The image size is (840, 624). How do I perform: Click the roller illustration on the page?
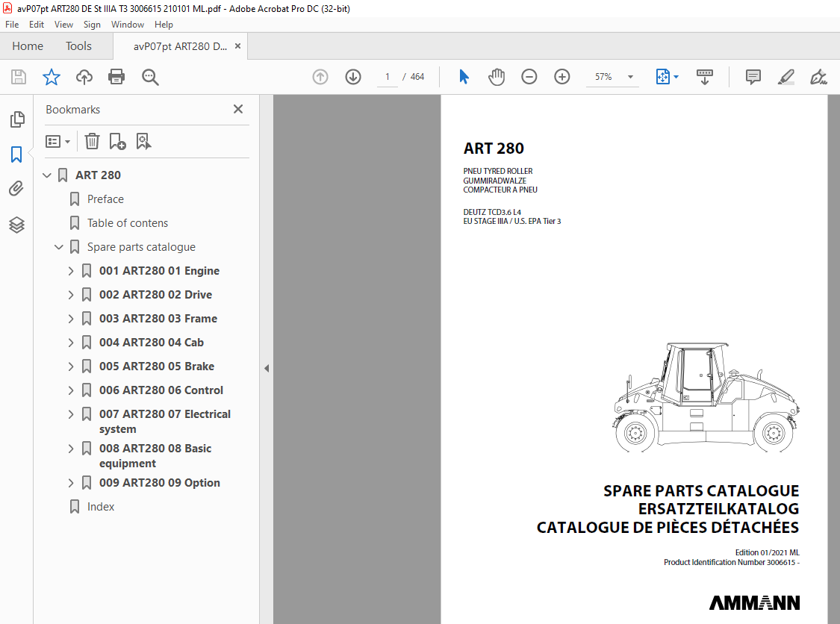click(x=706, y=397)
